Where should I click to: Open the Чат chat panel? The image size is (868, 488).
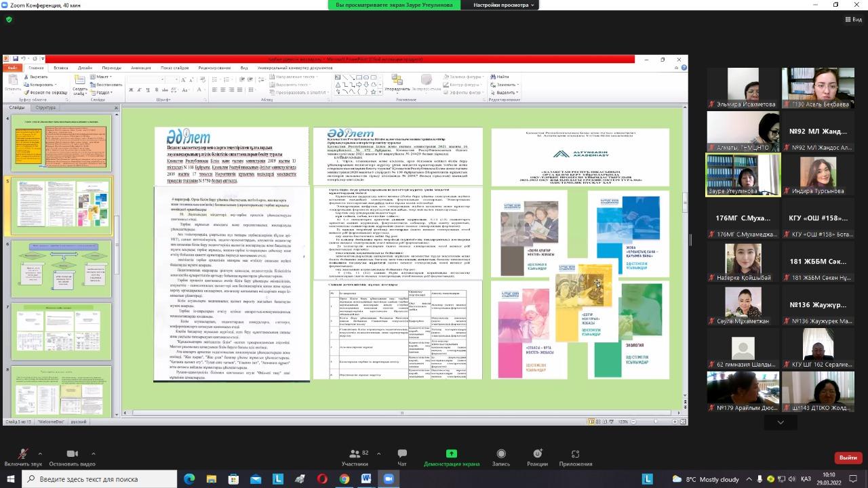click(402, 454)
